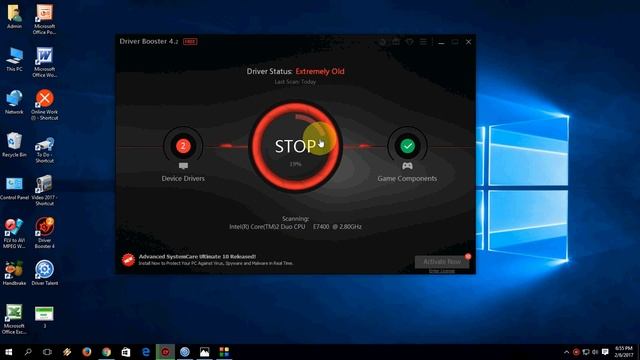Select FLV to AVI MPEG desktop icon

(14, 233)
